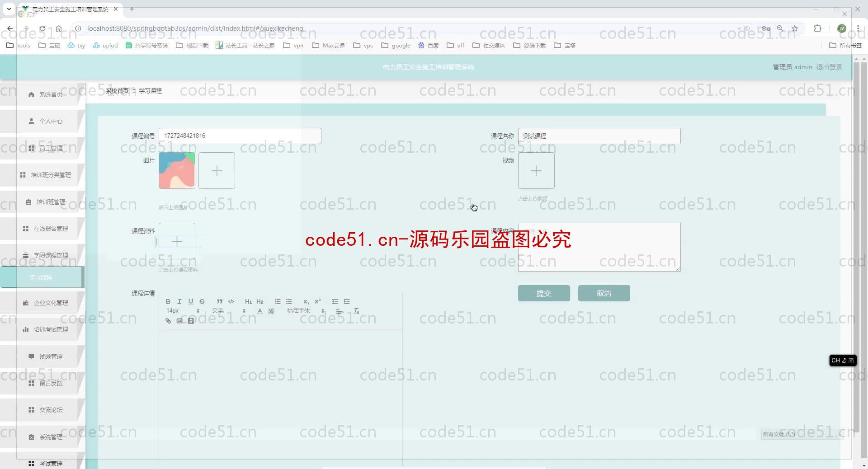Viewport: 868px width, 469px height.
Task: Open the text alignment options
Action: pyautogui.click(x=339, y=311)
